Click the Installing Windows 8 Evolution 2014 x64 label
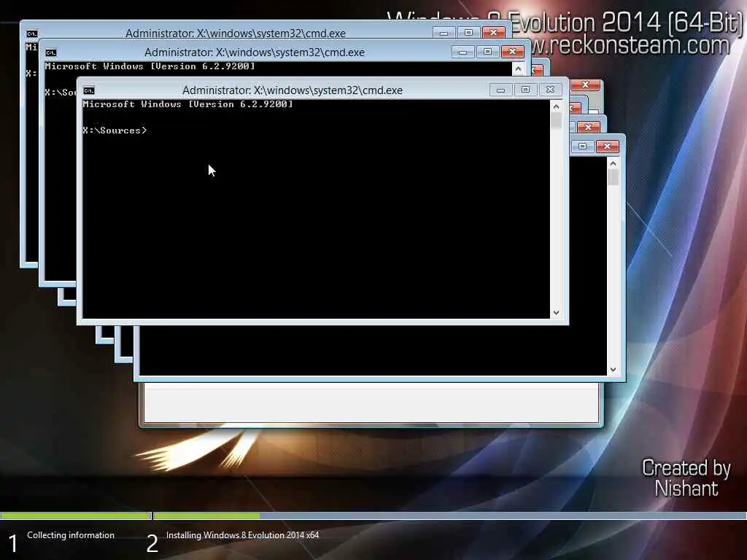 click(242, 535)
